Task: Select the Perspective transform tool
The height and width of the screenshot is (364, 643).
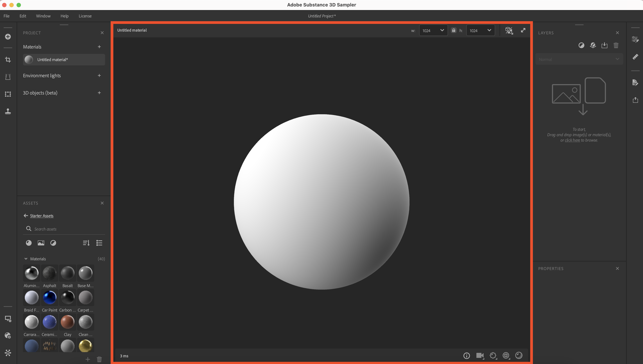Action: (8, 77)
